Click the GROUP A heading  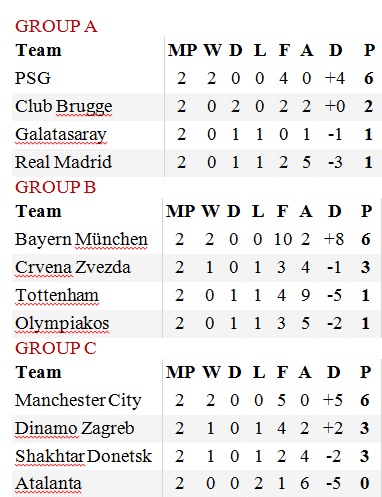point(56,27)
